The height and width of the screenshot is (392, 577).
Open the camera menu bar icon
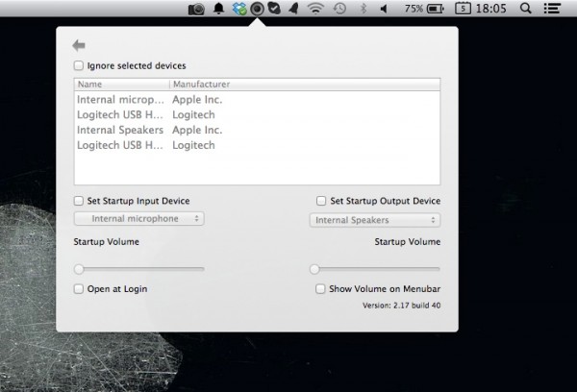(196, 9)
